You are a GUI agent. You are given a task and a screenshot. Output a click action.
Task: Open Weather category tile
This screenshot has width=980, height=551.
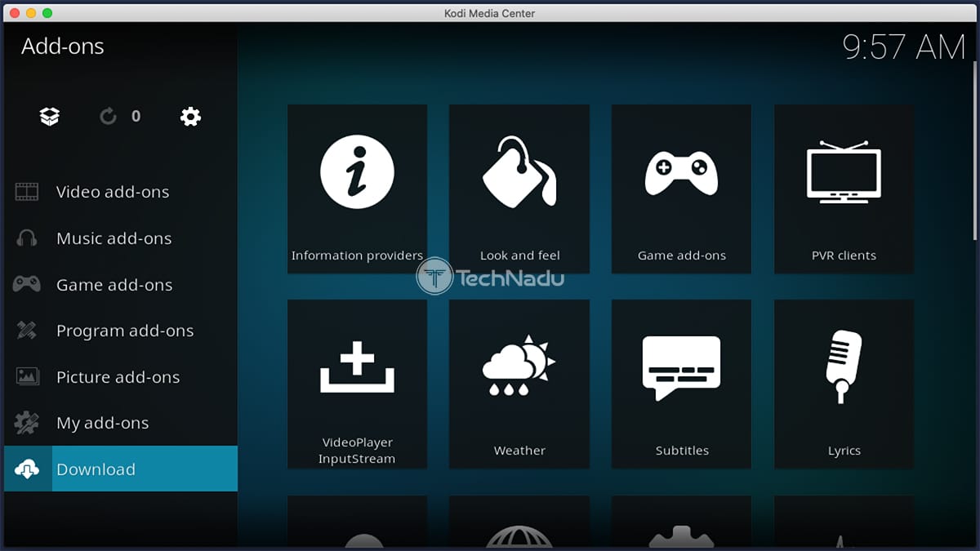tap(519, 384)
